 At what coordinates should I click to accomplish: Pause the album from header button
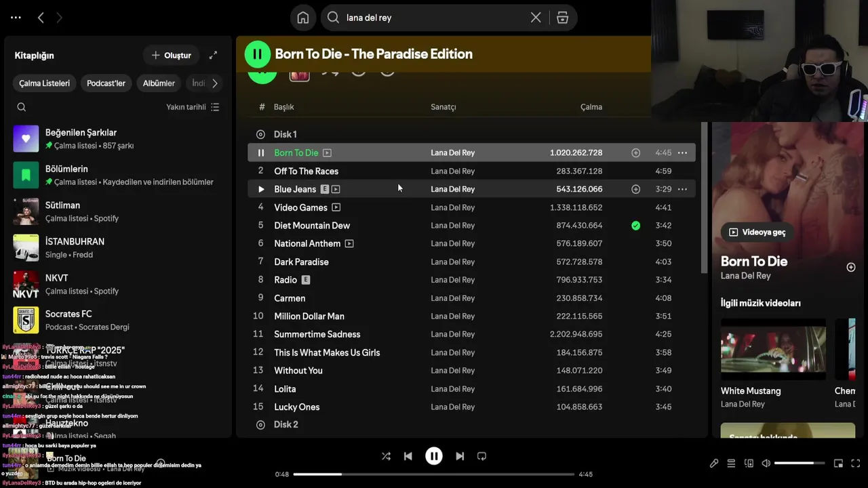pos(258,54)
